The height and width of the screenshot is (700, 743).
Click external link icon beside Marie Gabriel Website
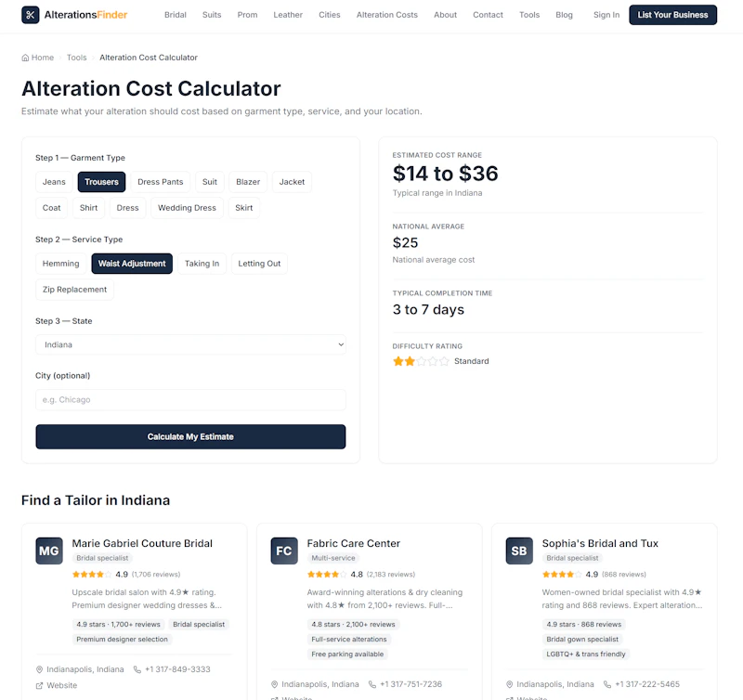click(x=39, y=685)
